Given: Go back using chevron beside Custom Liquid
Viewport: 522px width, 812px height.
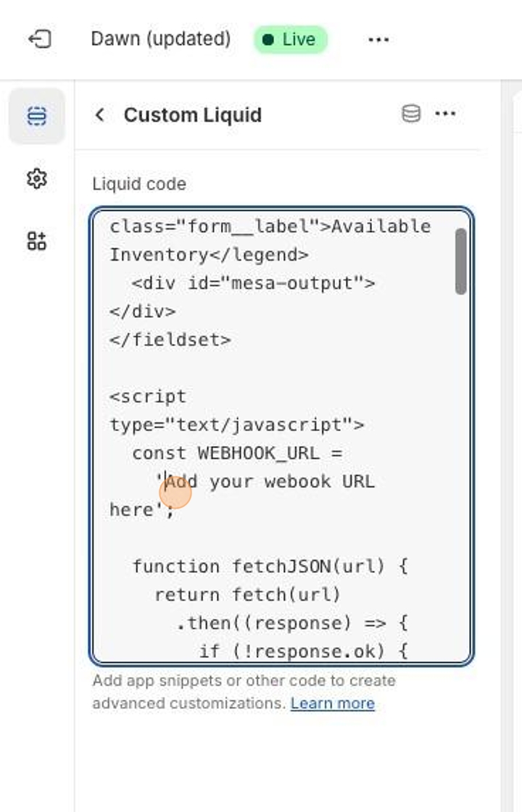Looking at the screenshot, I should 100,115.
